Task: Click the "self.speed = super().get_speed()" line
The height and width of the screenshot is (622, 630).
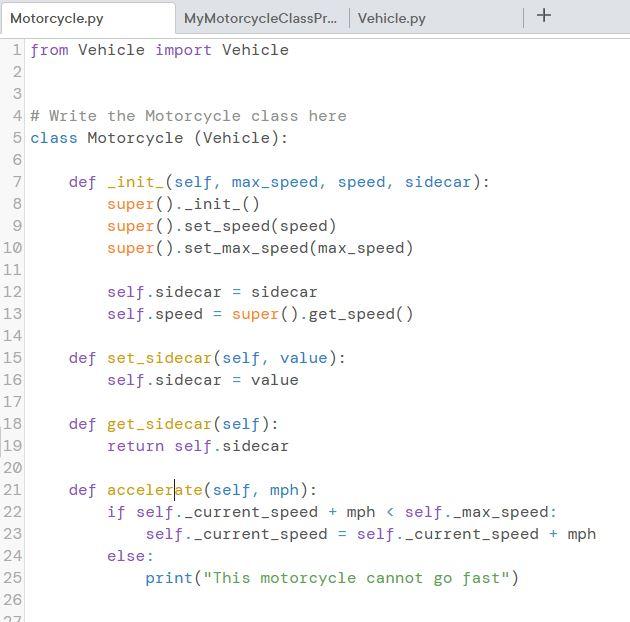Action: pyautogui.click(x=260, y=314)
